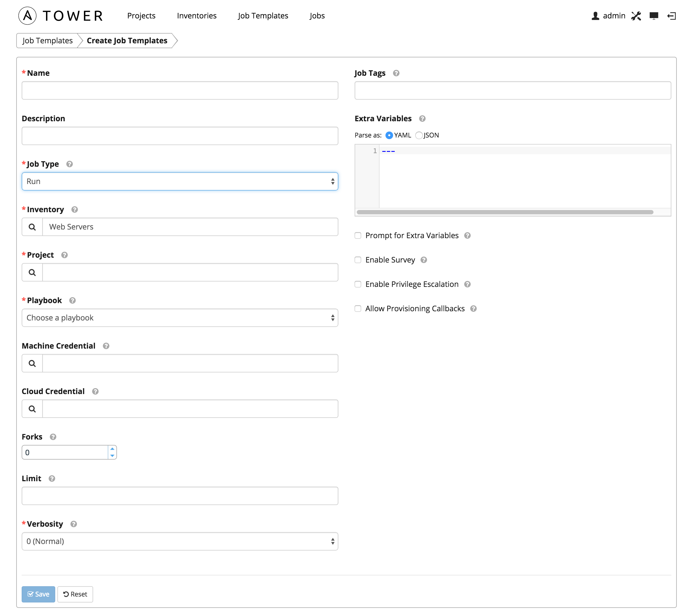Image resolution: width=693 pixels, height=616 pixels.
Task: Enable the Enable Survey checkbox
Action: [x=358, y=260]
